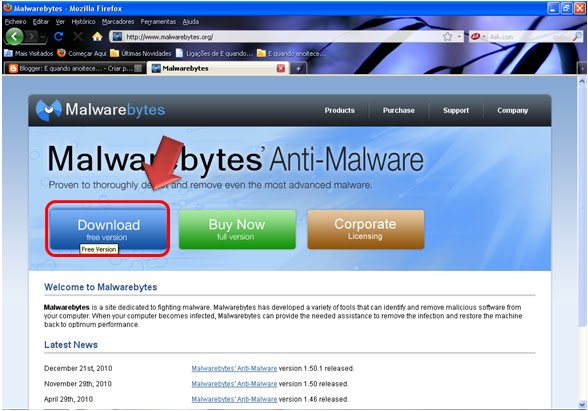The width and height of the screenshot is (588, 411).
Task: Click the scrollbar up arrow
Action: 582,81
